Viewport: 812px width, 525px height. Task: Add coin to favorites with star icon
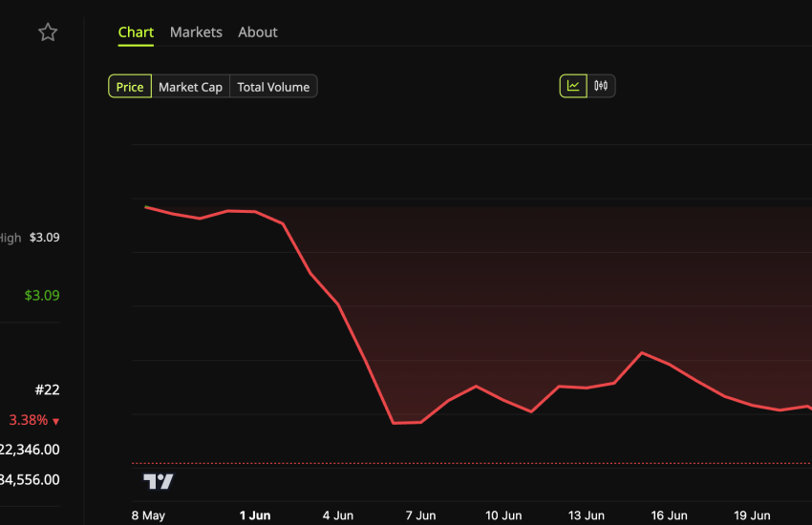click(48, 32)
